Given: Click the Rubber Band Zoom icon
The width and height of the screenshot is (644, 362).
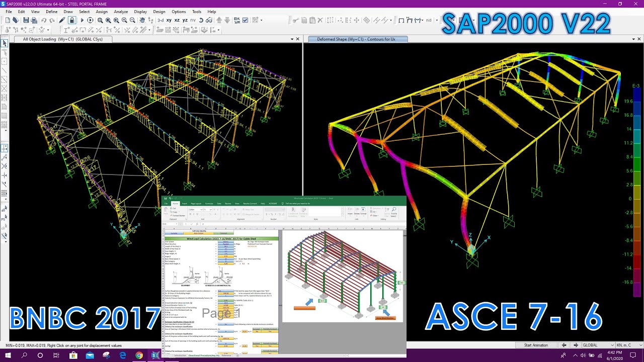Looking at the screenshot, I should 100,20.
